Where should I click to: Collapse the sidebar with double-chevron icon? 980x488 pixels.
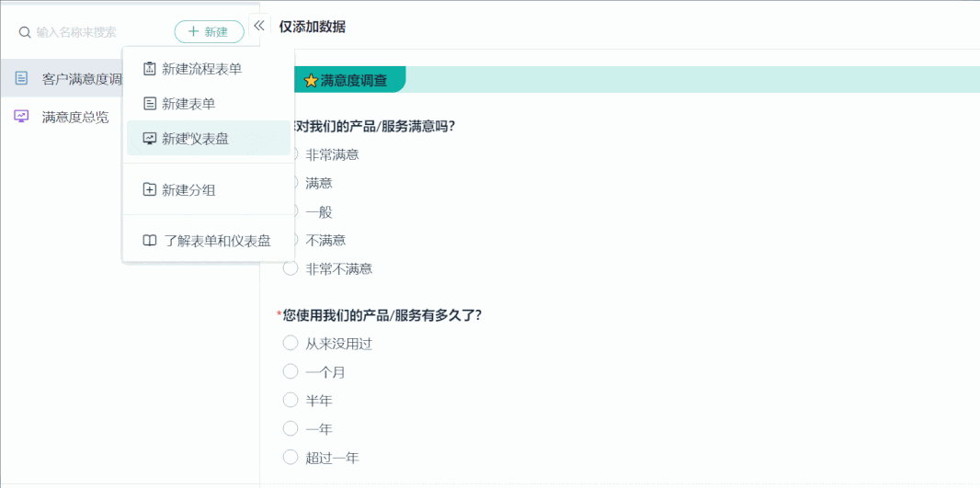(259, 26)
